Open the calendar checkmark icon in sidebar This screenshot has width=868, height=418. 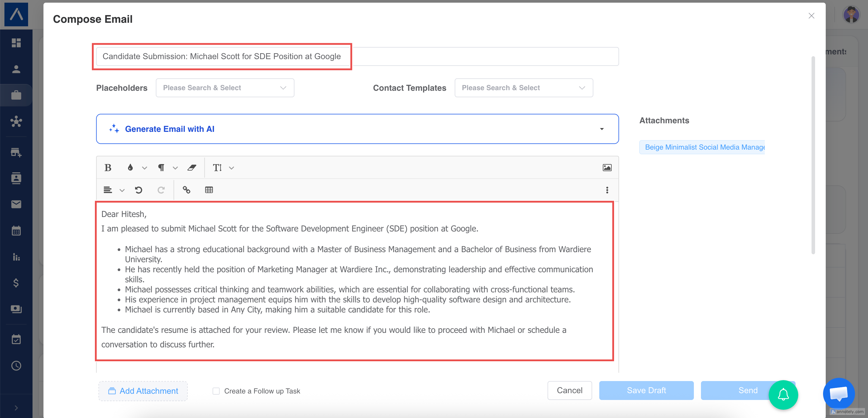coord(16,339)
